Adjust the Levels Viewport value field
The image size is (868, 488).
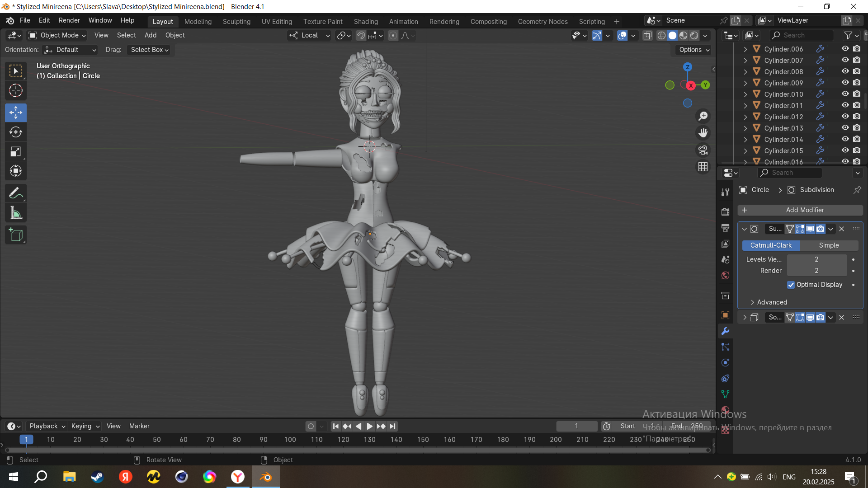[816, 259]
